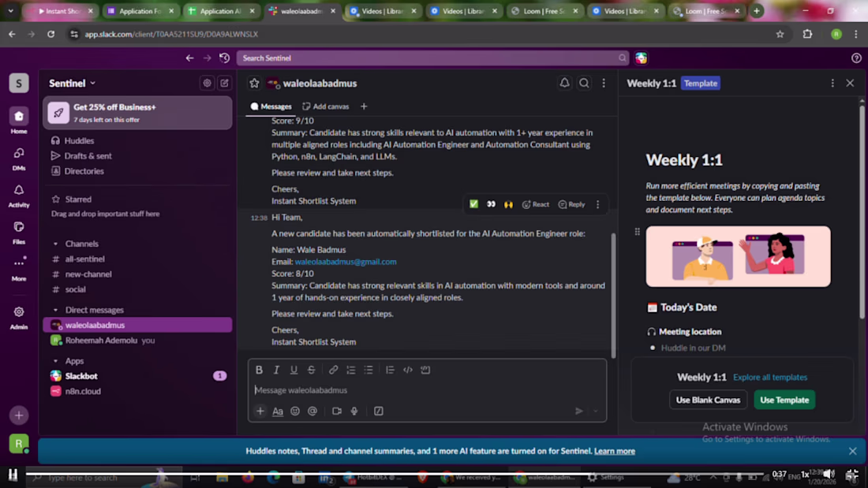Open the waleolaabadmus@gmail.com email link
The width and height of the screenshot is (868, 488).
[346, 262]
